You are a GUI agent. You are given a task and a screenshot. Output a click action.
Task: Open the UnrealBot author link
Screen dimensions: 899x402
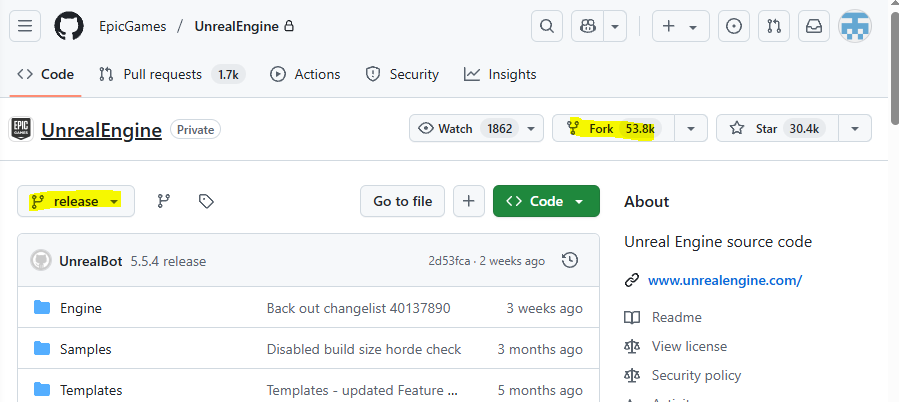point(91,262)
